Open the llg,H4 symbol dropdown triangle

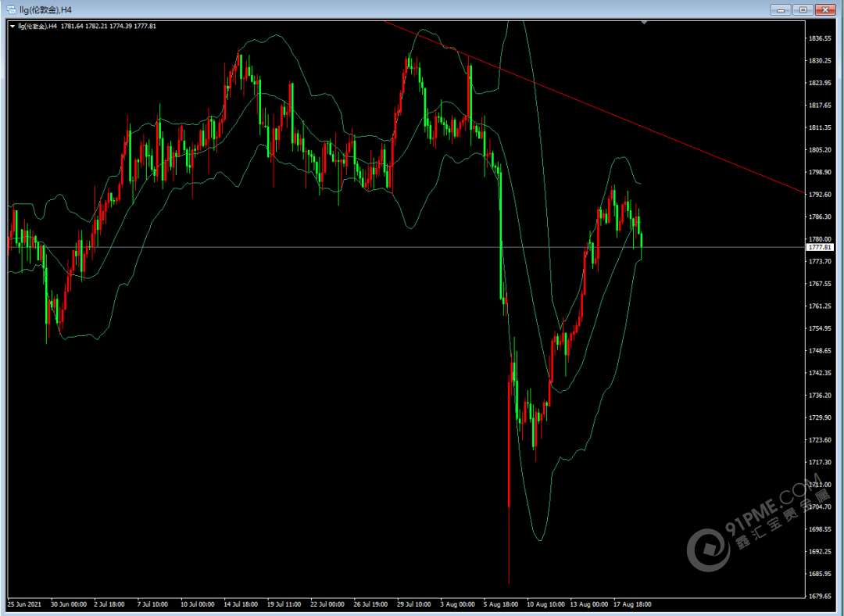pyautogui.click(x=13, y=26)
